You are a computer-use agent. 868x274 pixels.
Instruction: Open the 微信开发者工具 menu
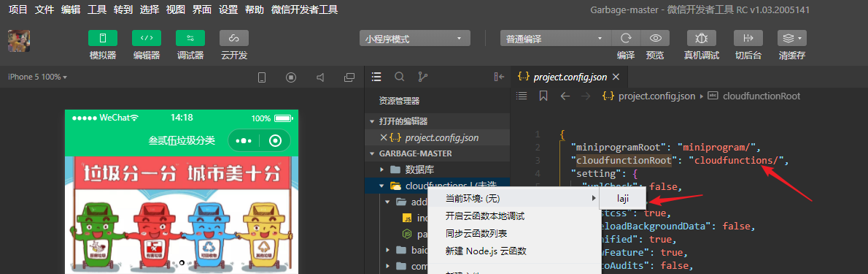[x=304, y=9]
